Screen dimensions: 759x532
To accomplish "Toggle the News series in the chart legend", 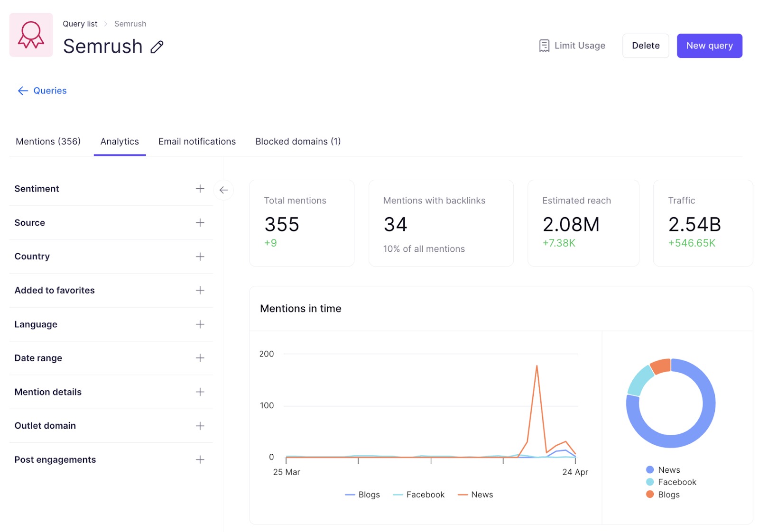I will (x=475, y=495).
